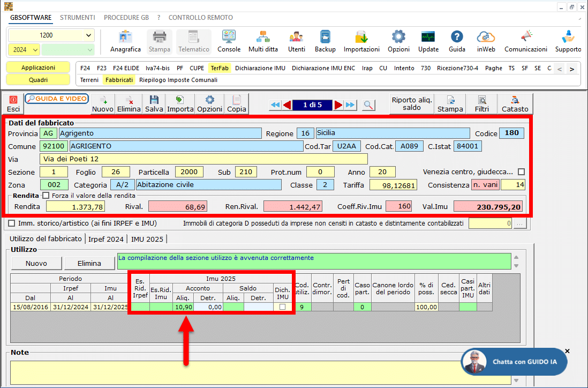Click the Quadri button

click(x=38, y=80)
